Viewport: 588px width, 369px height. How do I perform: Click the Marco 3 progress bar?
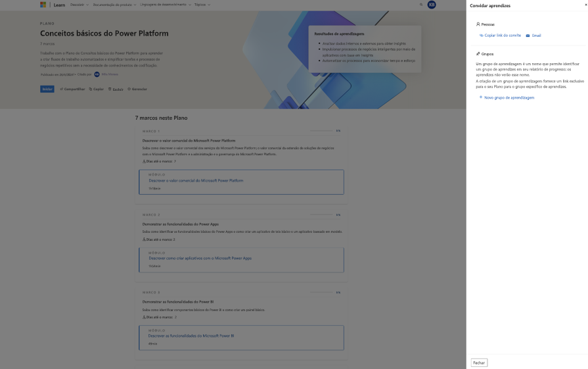point(321,293)
